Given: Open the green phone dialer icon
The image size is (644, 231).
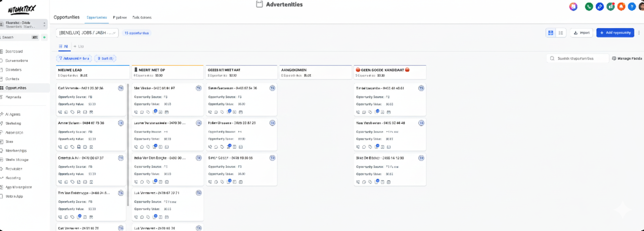Looking at the screenshot, I should point(589,6).
